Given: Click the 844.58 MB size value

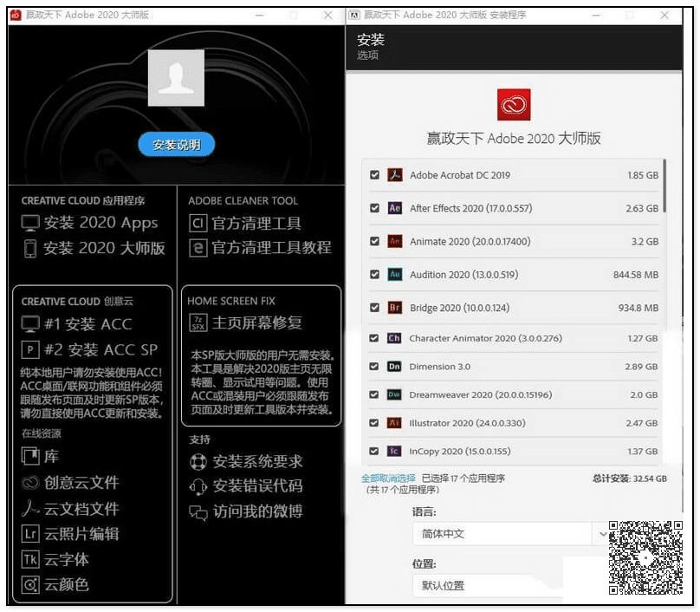Looking at the screenshot, I should (636, 275).
